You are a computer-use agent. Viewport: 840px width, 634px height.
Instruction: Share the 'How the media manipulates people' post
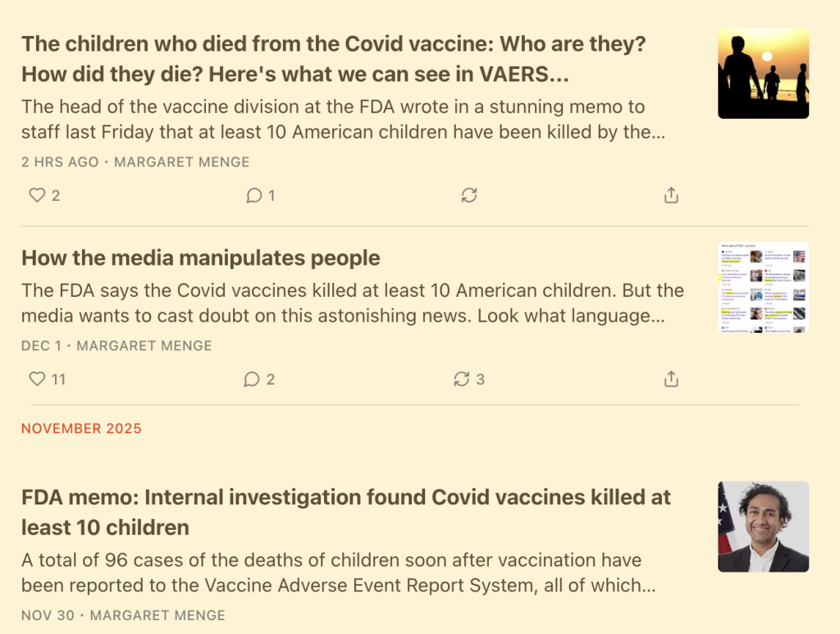click(x=671, y=379)
